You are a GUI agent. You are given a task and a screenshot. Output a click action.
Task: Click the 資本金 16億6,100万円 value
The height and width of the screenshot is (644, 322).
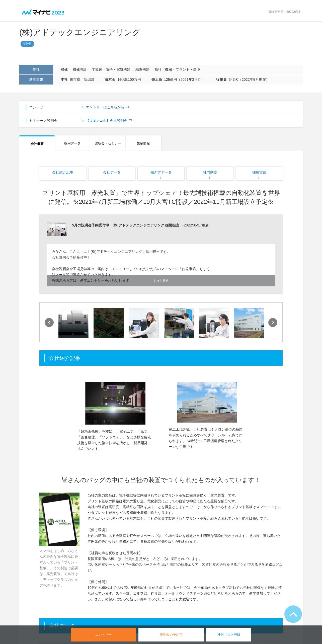123,79
